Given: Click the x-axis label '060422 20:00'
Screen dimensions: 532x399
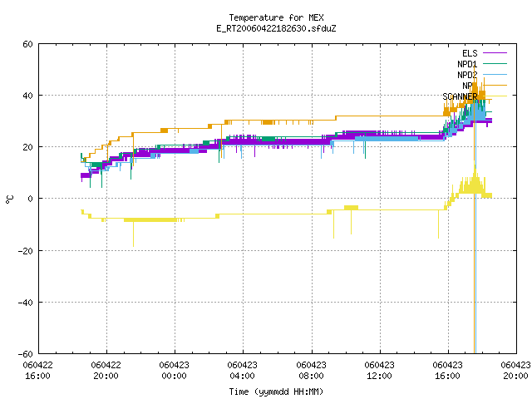Looking at the screenshot, I should click(106, 371).
